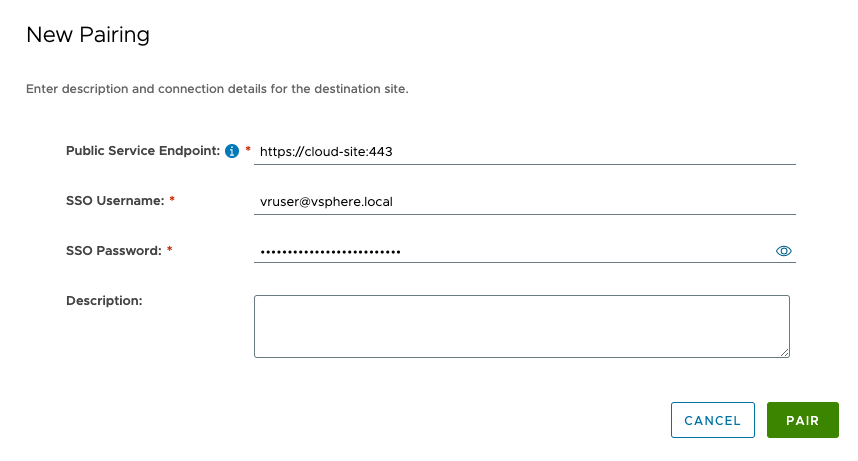
Task: Click the SSO Username label
Action: (115, 201)
